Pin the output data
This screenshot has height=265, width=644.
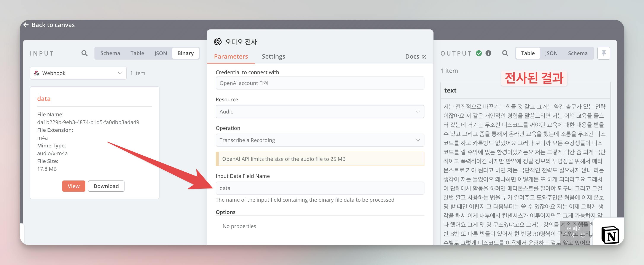604,53
